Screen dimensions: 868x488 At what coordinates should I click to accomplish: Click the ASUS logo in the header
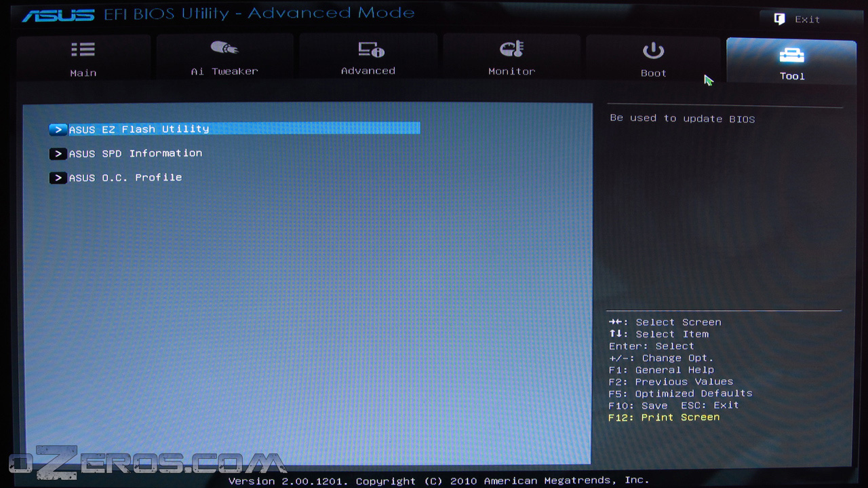[x=58, y=14]
